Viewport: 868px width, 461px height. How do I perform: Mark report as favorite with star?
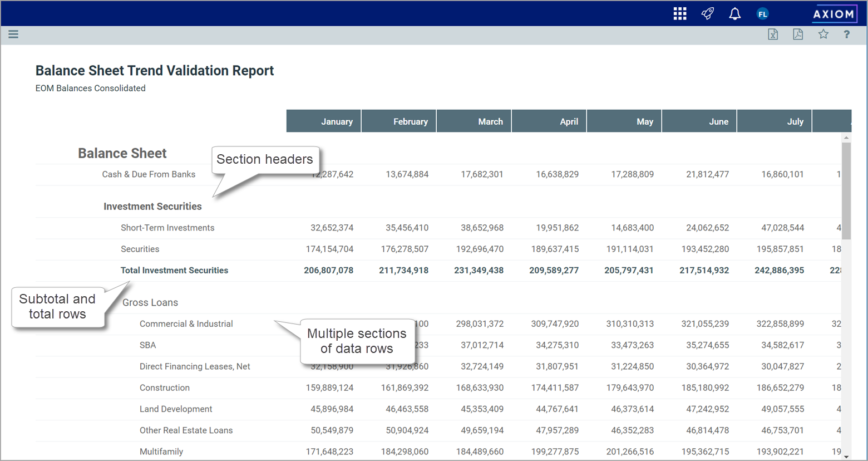(823, 35)
